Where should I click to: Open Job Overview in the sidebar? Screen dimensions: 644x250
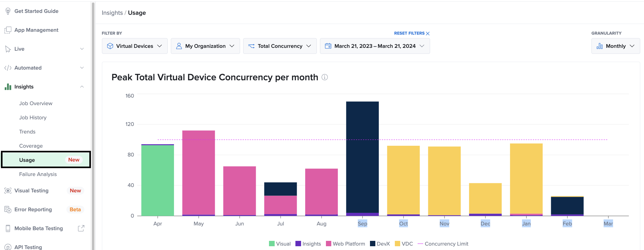(36, 103)
